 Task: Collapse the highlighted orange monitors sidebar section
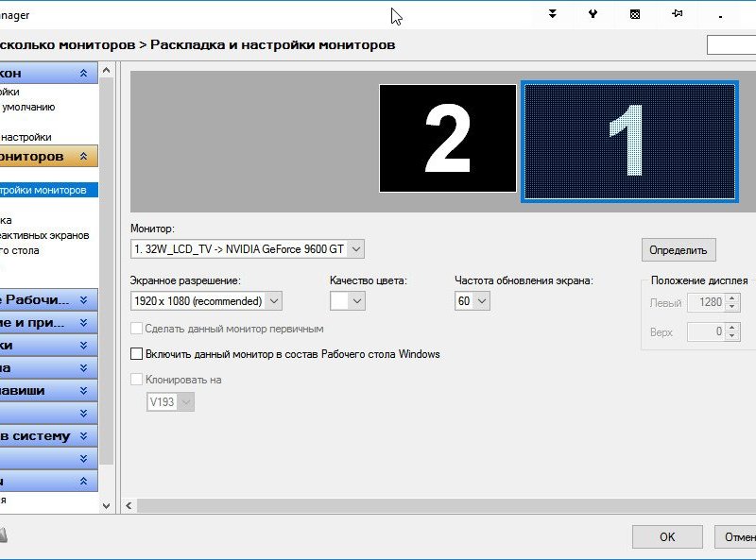pos(83,156)
